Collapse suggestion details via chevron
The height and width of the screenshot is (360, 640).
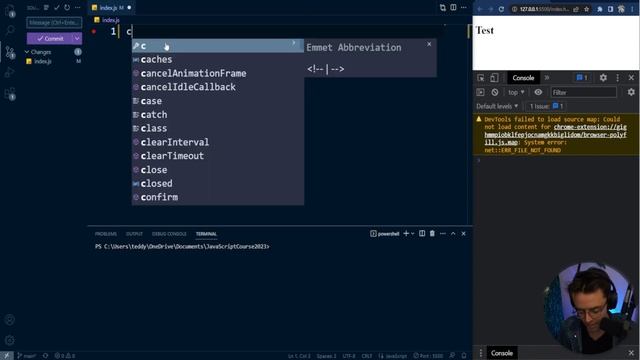[x=293, y=43]
